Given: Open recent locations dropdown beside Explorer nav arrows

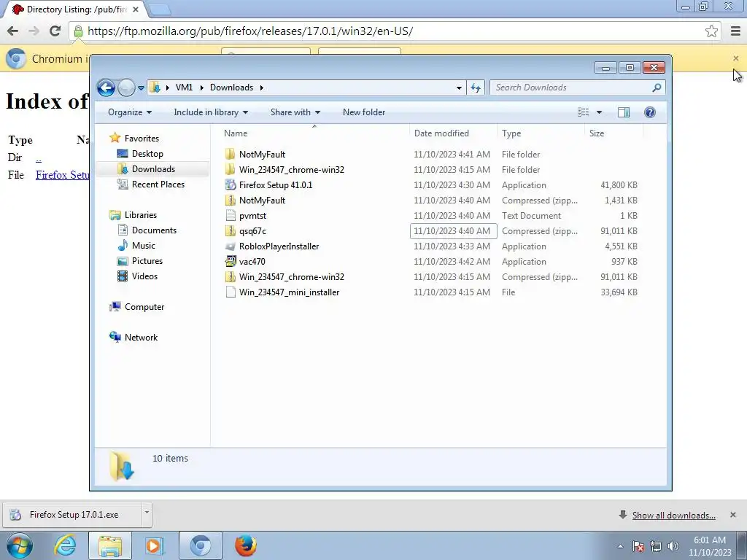Looking at the screenshot, I should coord(141,88).
